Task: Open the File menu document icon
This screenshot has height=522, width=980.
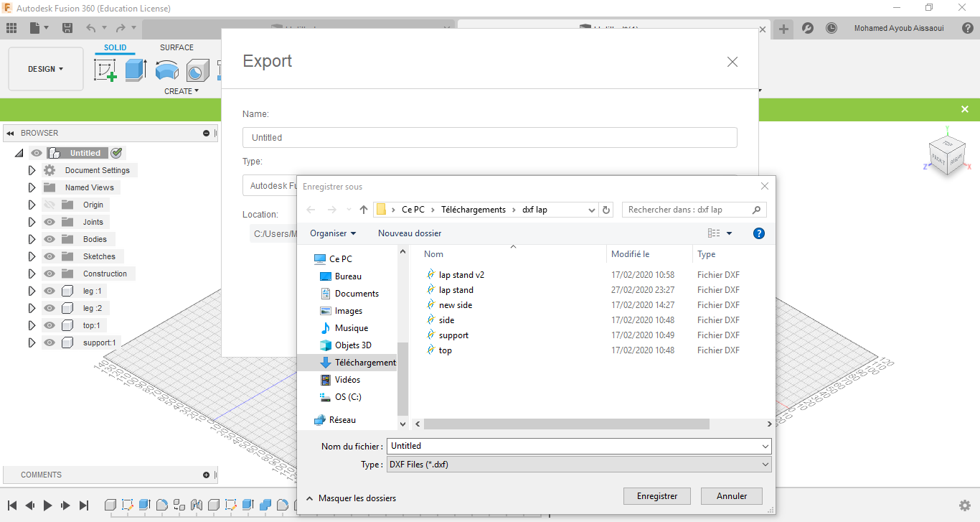Action: pos(35,28)
